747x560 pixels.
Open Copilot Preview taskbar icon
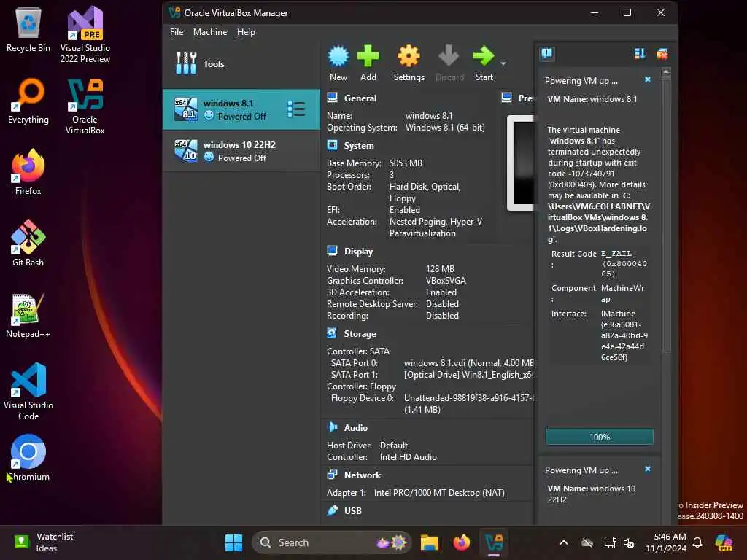[x=724, y=542]
